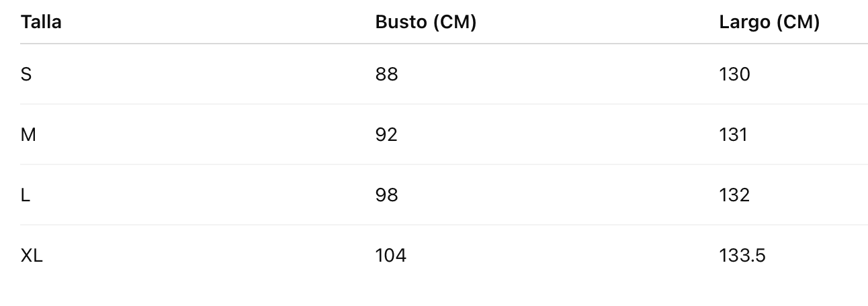Select the XL size label

[x=32, y=256]
